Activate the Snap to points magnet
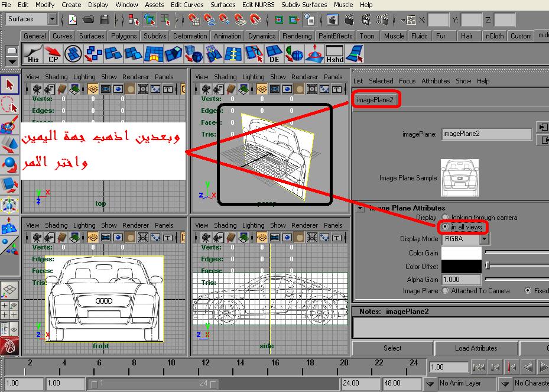 pyautogui.click(x=224, y=20)
